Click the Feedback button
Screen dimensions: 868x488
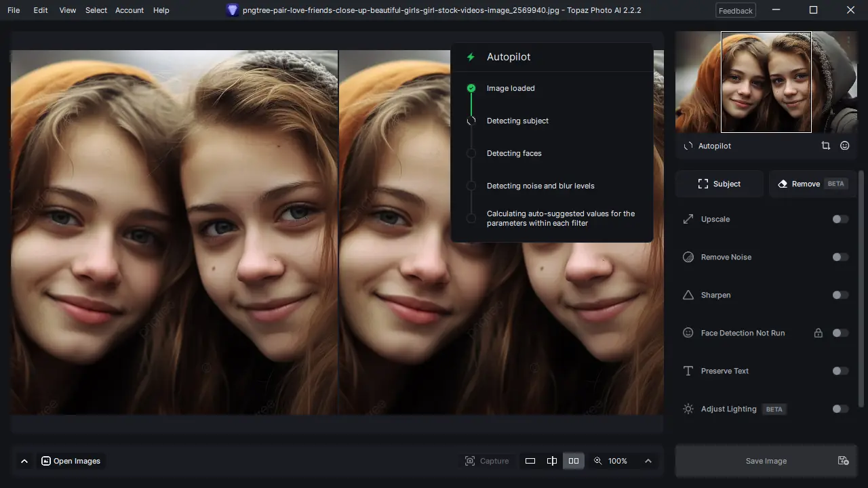coord(736,11)
